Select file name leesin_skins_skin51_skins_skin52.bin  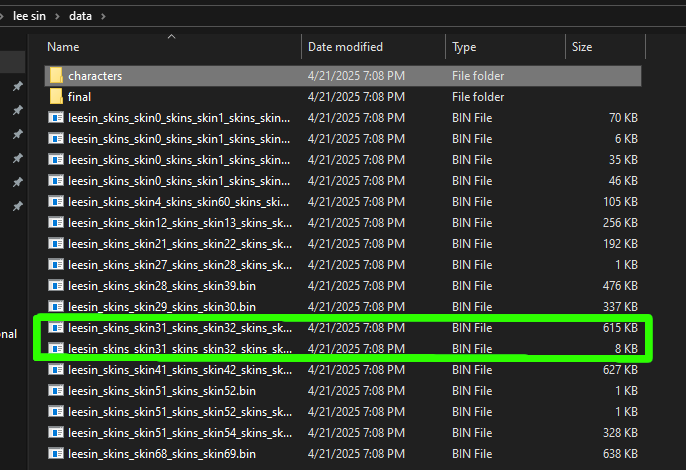point(162,391)
